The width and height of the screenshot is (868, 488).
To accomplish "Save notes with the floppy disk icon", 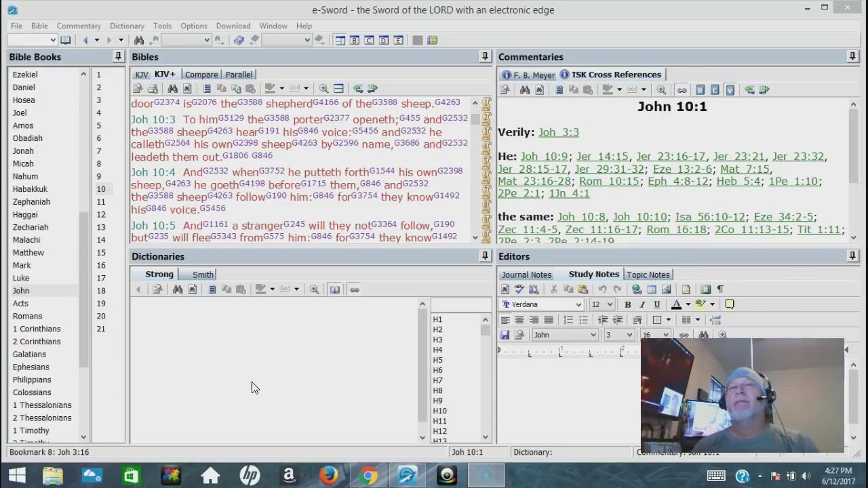I will pyautogui.click(x=505, y=335).
